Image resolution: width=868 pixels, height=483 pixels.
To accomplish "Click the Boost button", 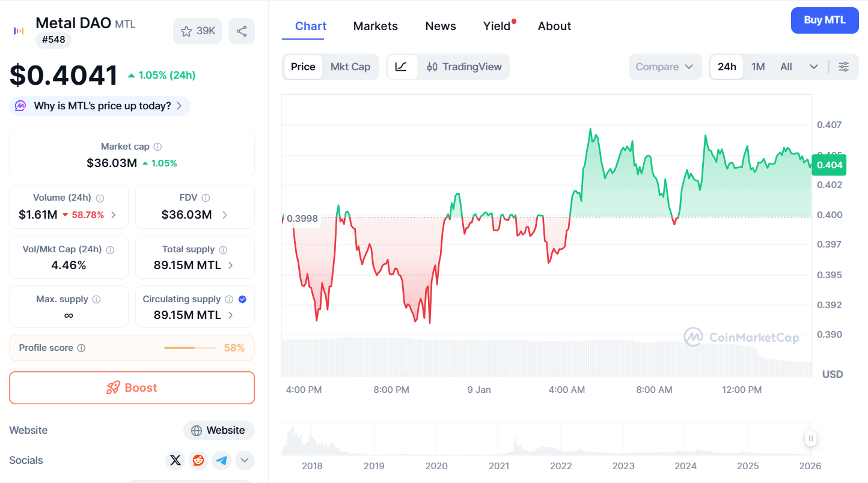I will [x=132, y=388].
